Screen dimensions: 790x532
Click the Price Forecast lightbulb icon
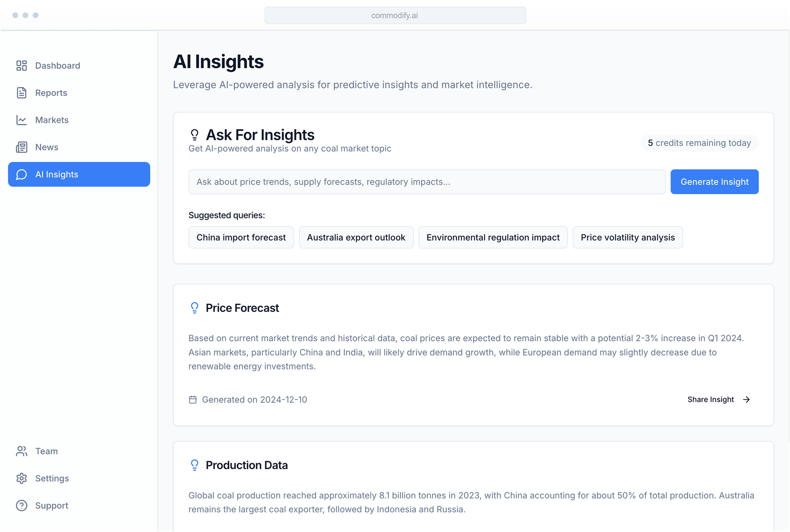[x=194, y=308]
